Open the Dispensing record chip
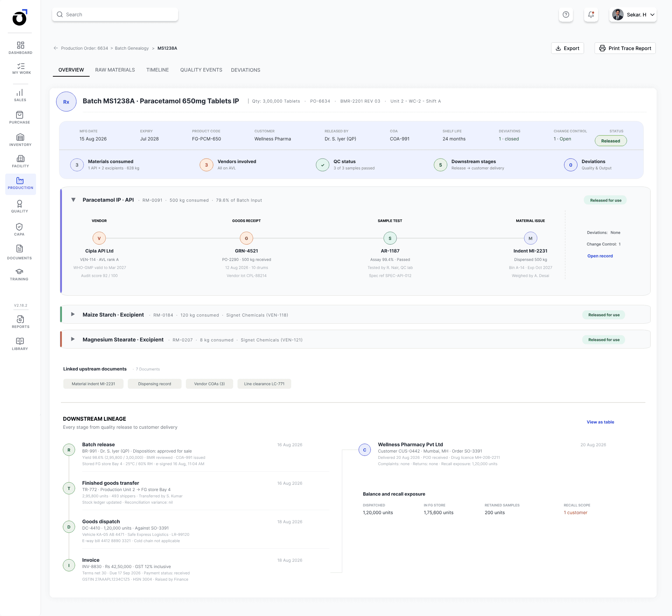The image size is (672, 616). point(155,384)
